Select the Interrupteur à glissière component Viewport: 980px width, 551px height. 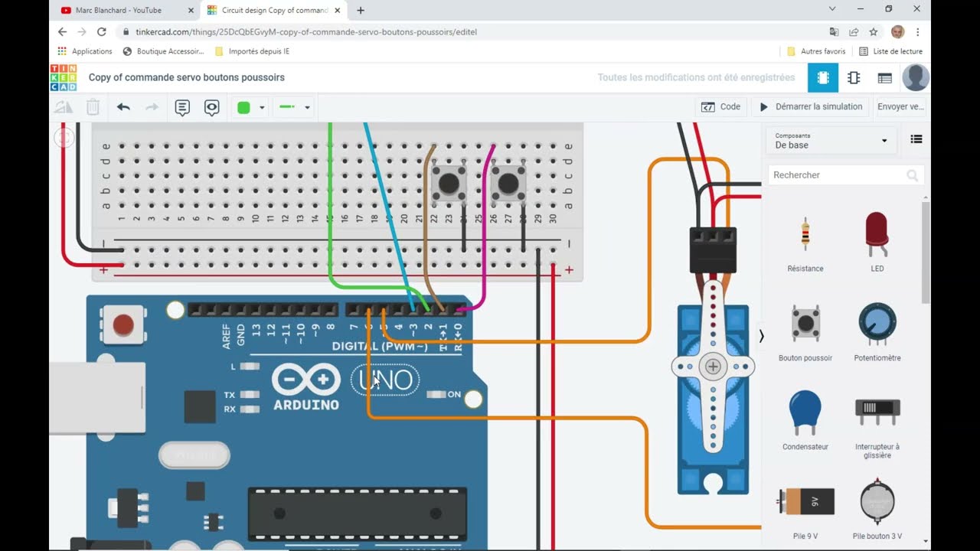877,425
